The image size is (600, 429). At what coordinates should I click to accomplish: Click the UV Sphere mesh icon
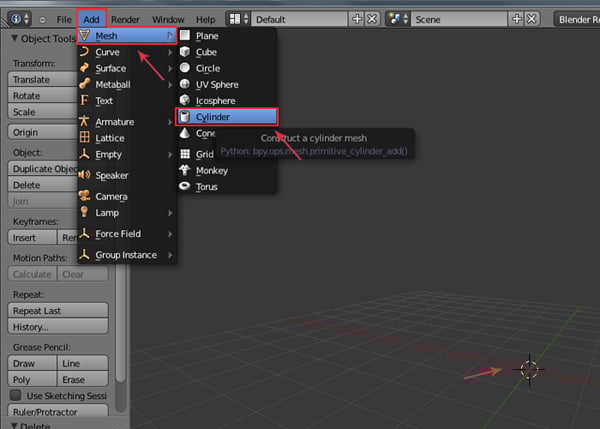click(x=185, y=84)
